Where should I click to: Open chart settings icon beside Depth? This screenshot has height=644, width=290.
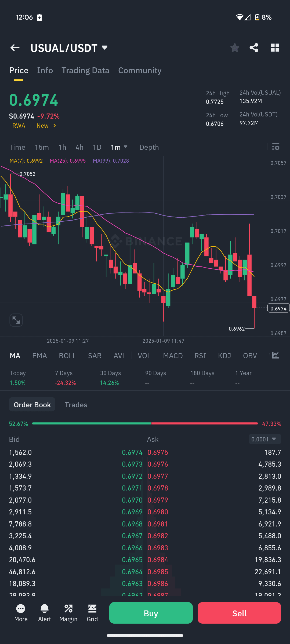coord(276,147)
